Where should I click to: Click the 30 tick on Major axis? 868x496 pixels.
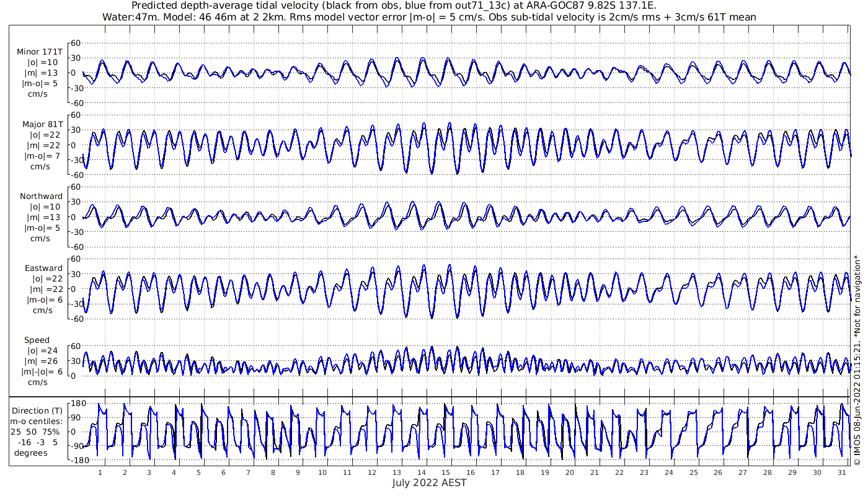click(x=76, y=130)
